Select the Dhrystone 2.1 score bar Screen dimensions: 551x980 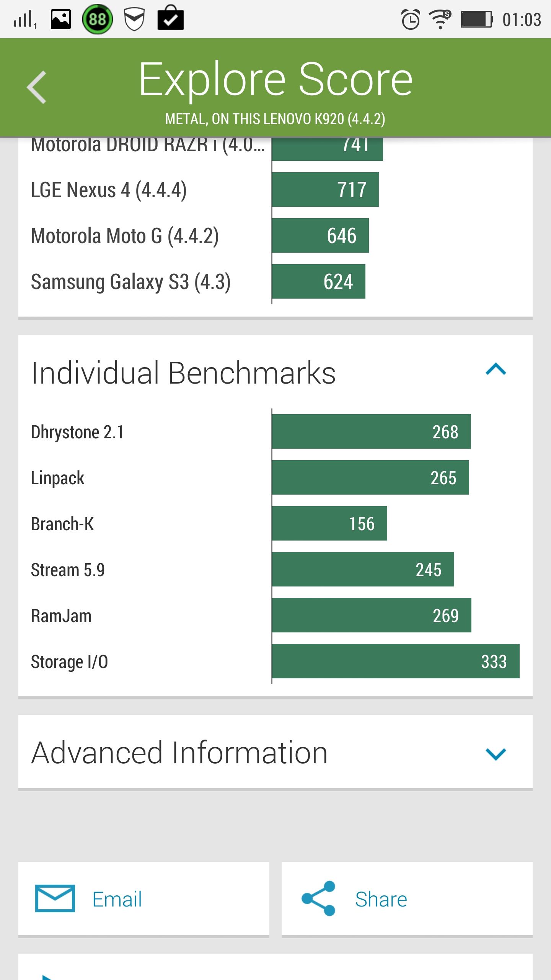pyautogui.click(x=371, y=431)
